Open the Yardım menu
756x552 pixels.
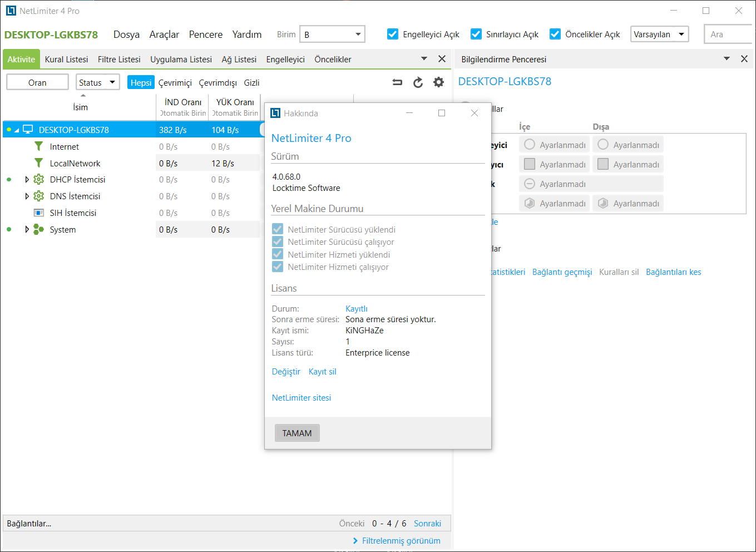(x=247, y=34)
